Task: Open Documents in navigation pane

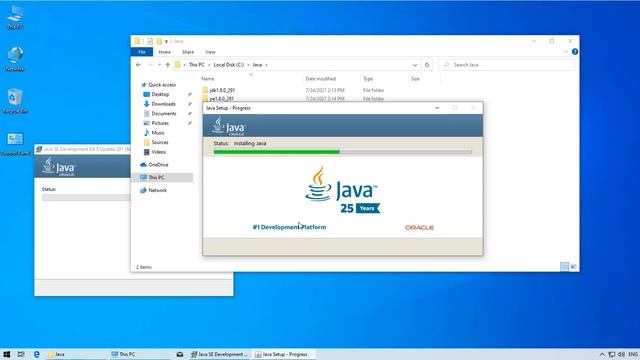Action: pos(164,113)
